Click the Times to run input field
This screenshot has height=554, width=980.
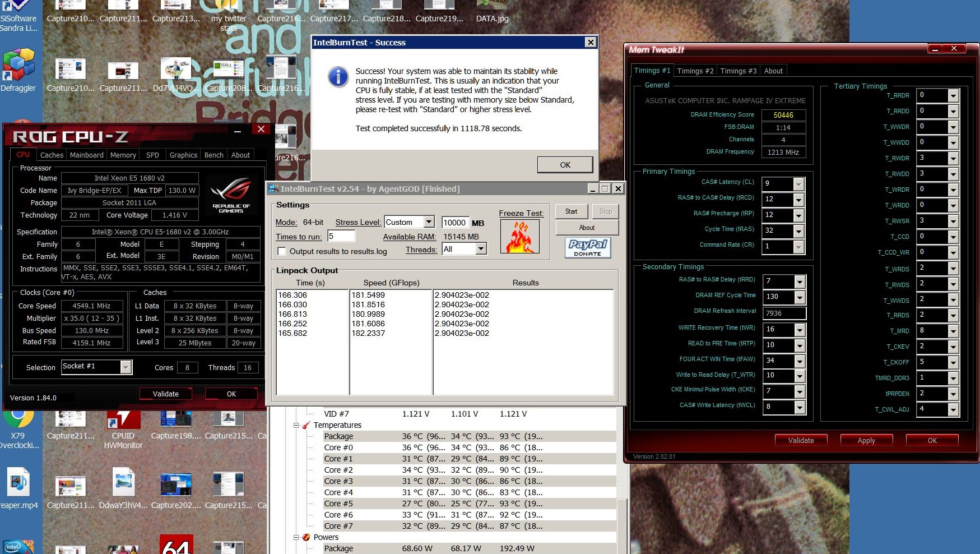click(x=341, y=236)
